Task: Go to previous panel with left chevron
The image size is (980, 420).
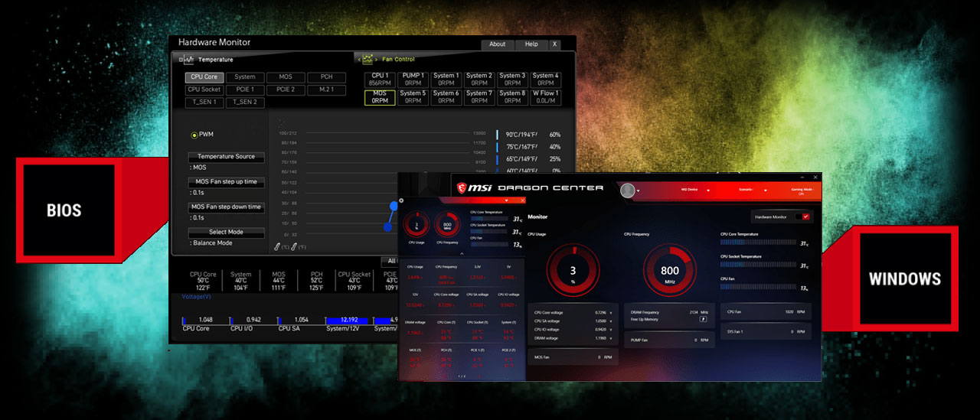Action: (359, 60)
